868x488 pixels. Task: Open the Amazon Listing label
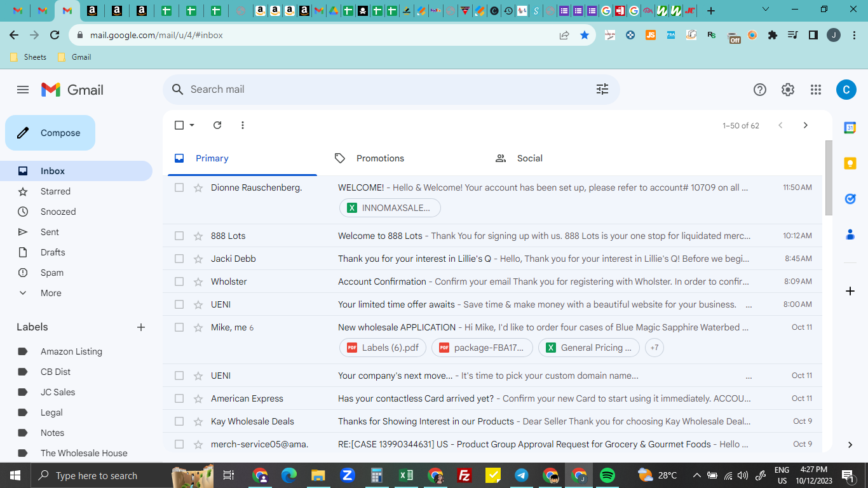click(x=76, y=351)
